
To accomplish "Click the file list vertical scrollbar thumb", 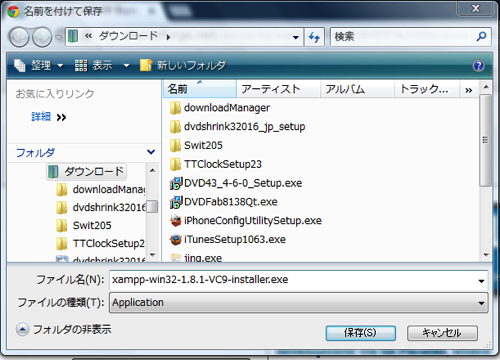I will pos(486,140).
